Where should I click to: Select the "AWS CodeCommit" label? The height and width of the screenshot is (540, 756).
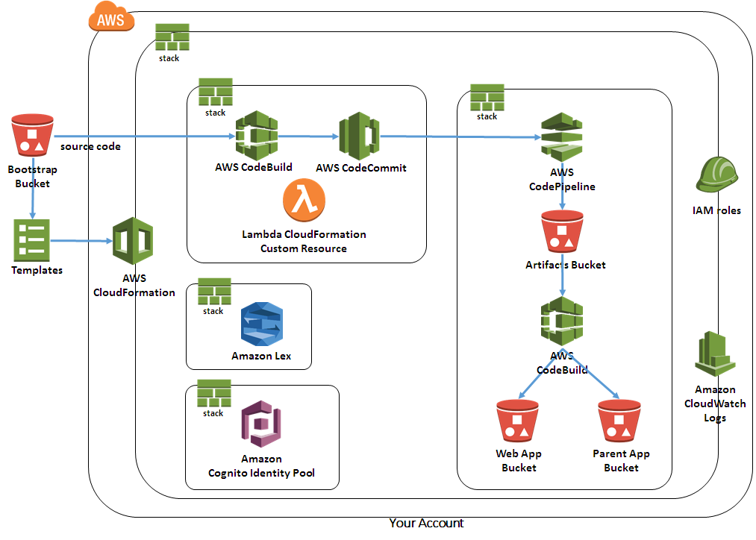(x=361, y=168)
